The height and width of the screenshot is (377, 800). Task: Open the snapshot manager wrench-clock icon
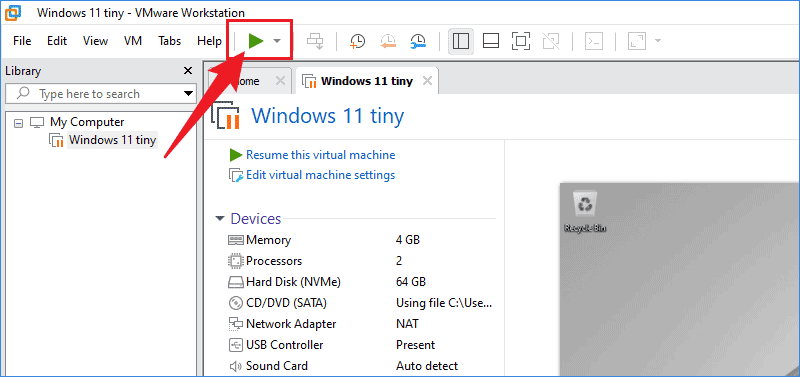coord(418,41)
